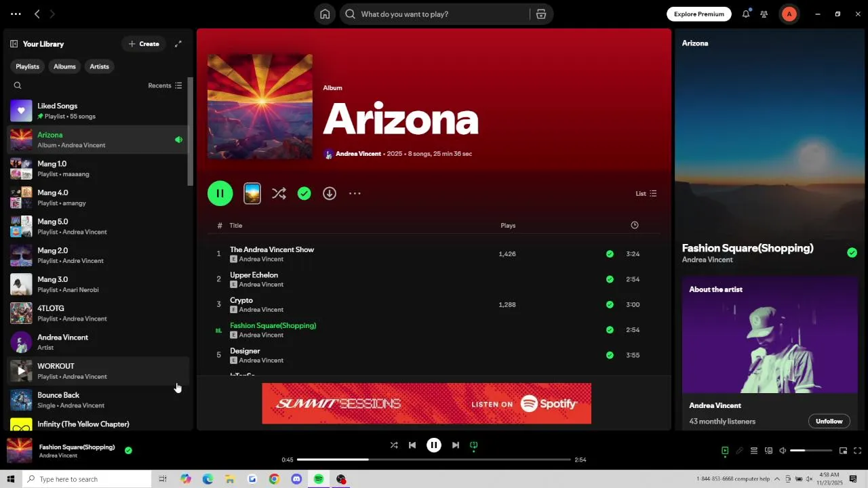Toggle saved checkmark for Crypto
Image resolution: width=868 pixels, height=488 pixels.
610,304
